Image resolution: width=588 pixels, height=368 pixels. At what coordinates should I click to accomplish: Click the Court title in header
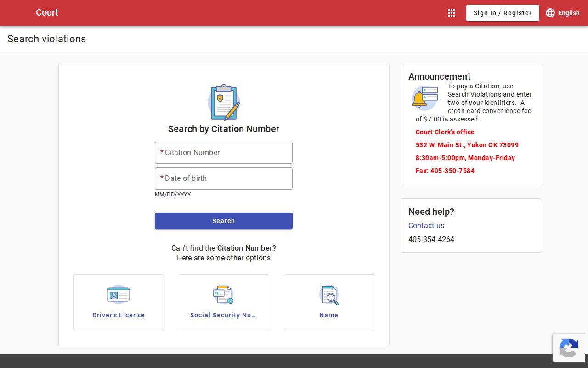click(x=47, y=12)
